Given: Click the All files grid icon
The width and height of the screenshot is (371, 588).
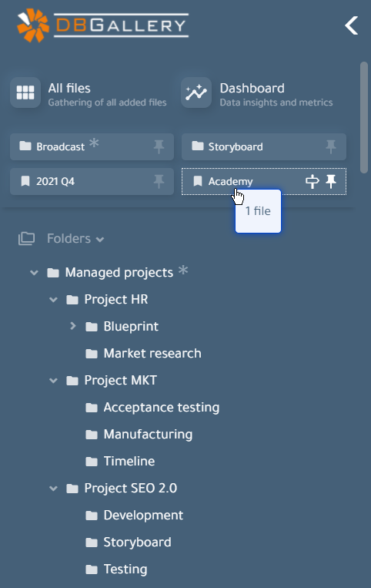Looking at the screenshot, I should 25,92.
